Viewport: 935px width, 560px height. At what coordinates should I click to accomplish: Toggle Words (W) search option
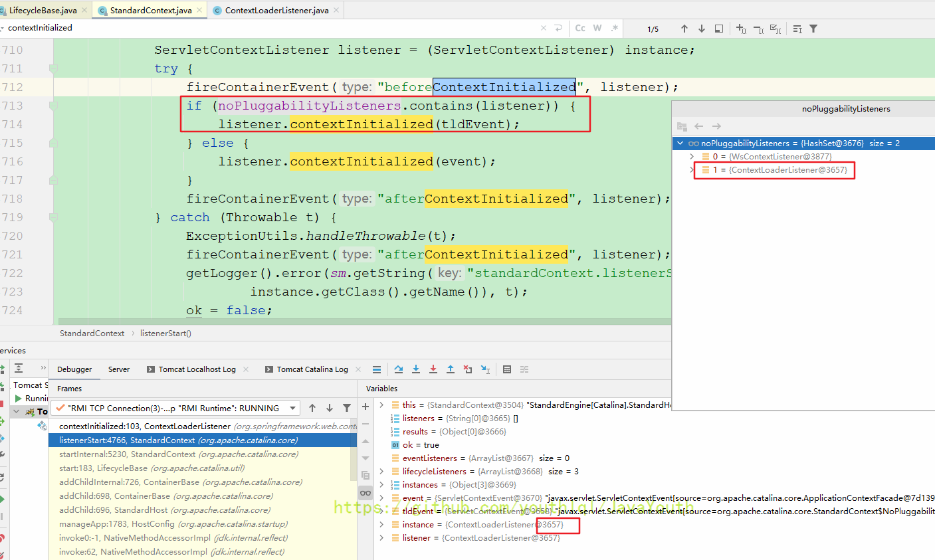(597, 29)
